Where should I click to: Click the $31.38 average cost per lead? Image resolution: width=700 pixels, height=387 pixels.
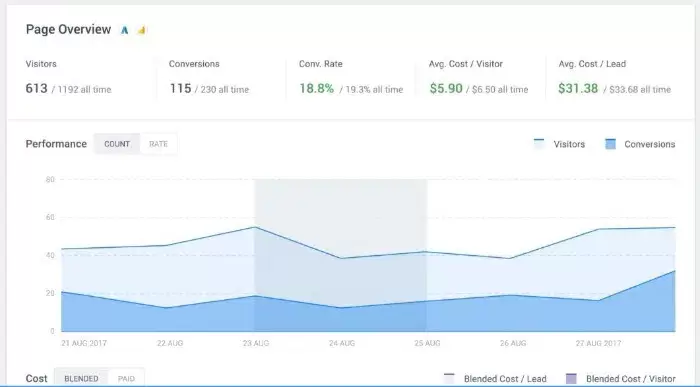click(578, 88)
